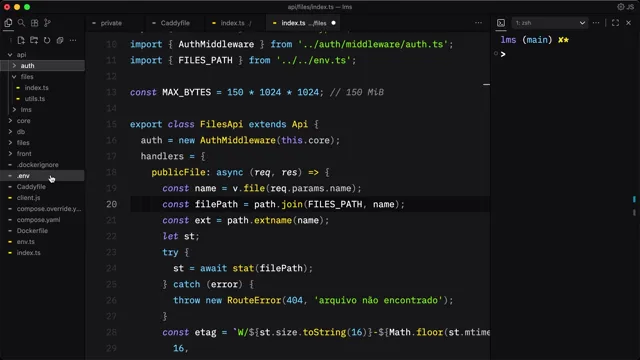
Task: Open the '1: zsh' terminal dropdown
Action: coord(550,23)
